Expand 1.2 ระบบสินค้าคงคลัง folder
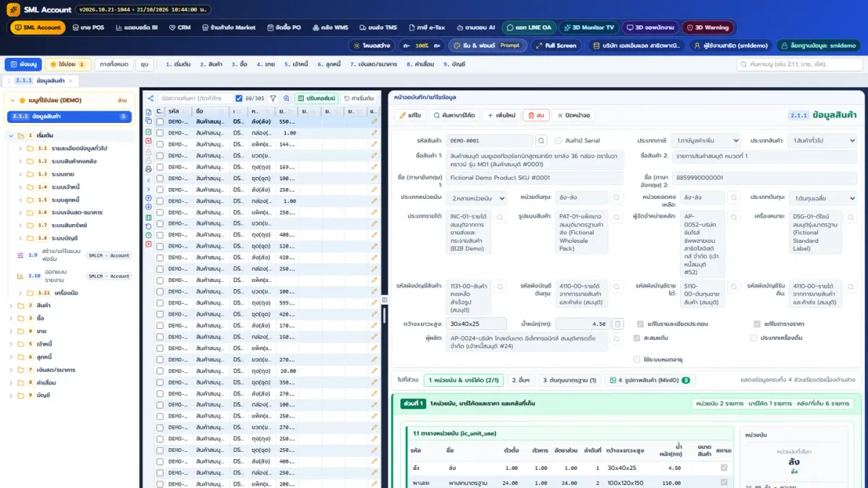868x488 pixels. tap(21, 160)
